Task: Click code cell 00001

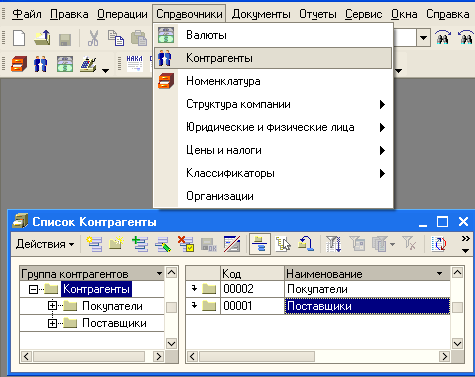Action: tap(252, 306)
